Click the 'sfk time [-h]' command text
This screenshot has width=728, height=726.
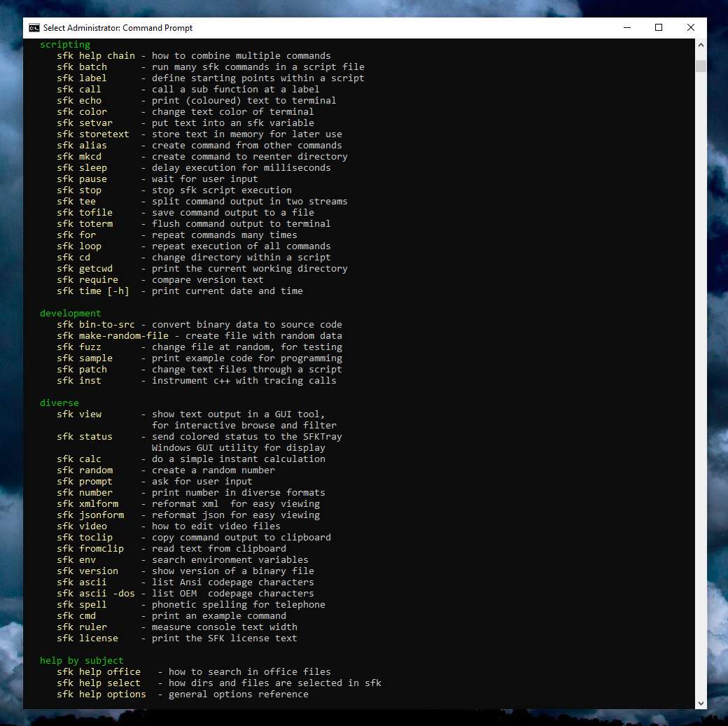click(93, 291)
